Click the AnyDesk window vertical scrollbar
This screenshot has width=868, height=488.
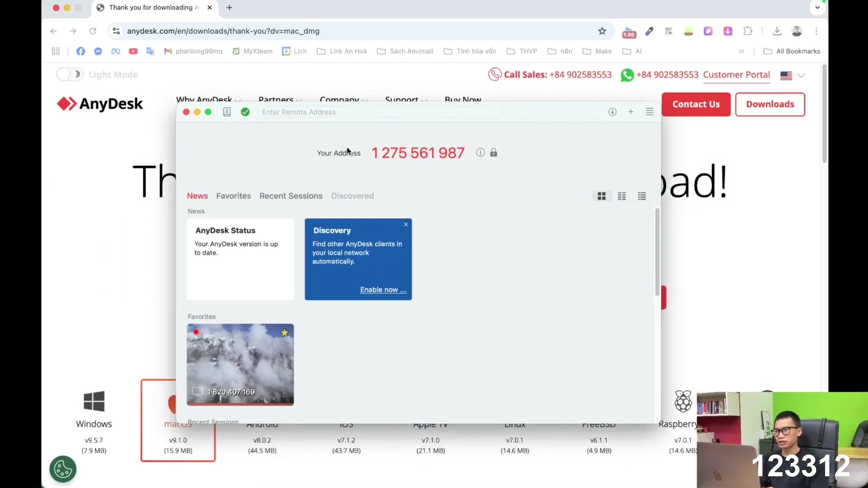[x=657, y=252]
